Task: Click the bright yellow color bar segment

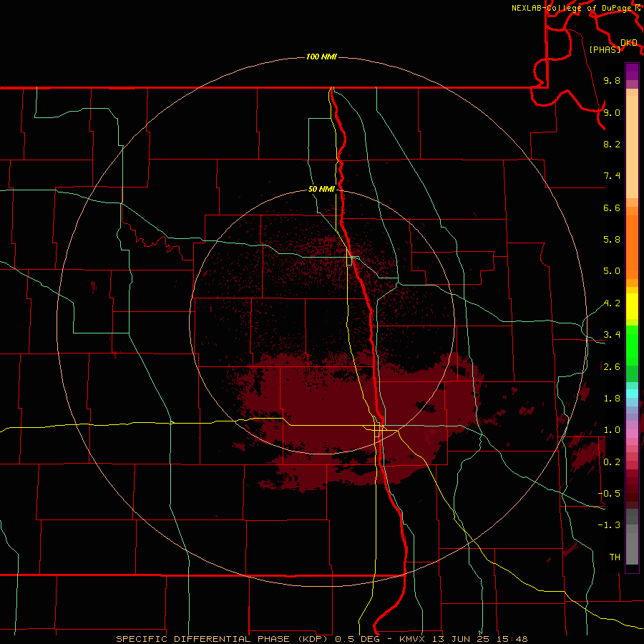Action: (632, 306)
